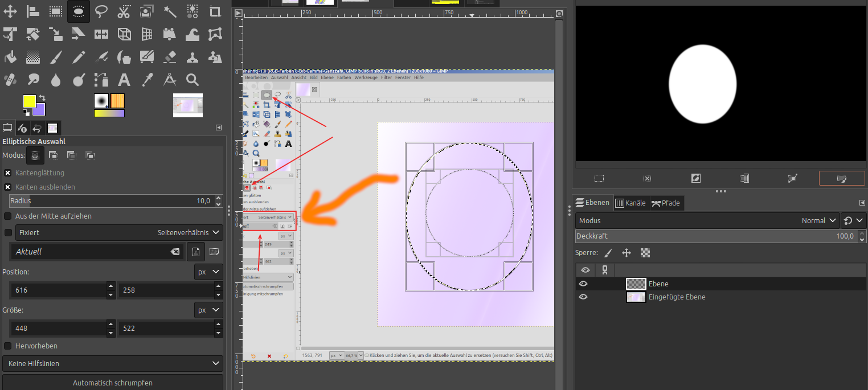
Task: Select the Free Select lasso tool
Action: (101, 11)
